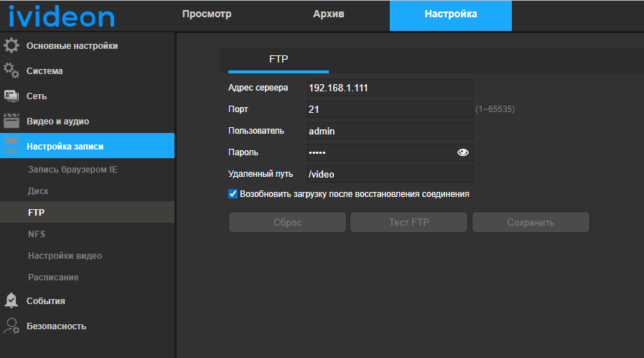The width and height of the screenshot is (644, 358).
Task: Focus the Удаленный путь input field
Action: 390,174
